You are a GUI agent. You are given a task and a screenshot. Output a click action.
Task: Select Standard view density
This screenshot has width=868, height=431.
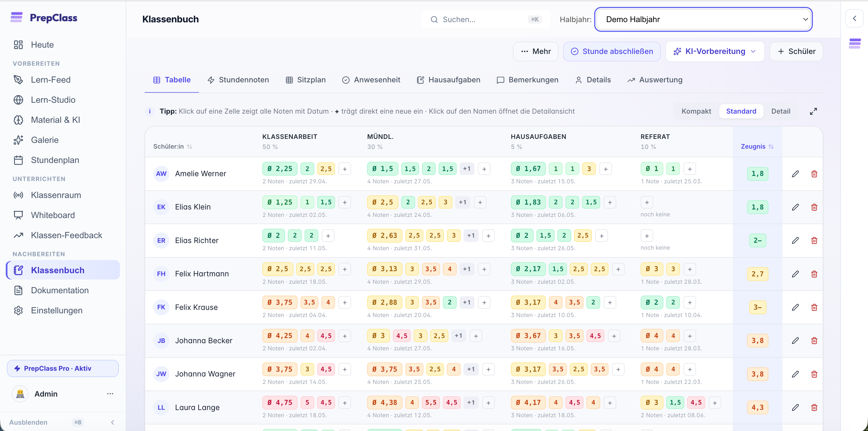pos(741,111)
